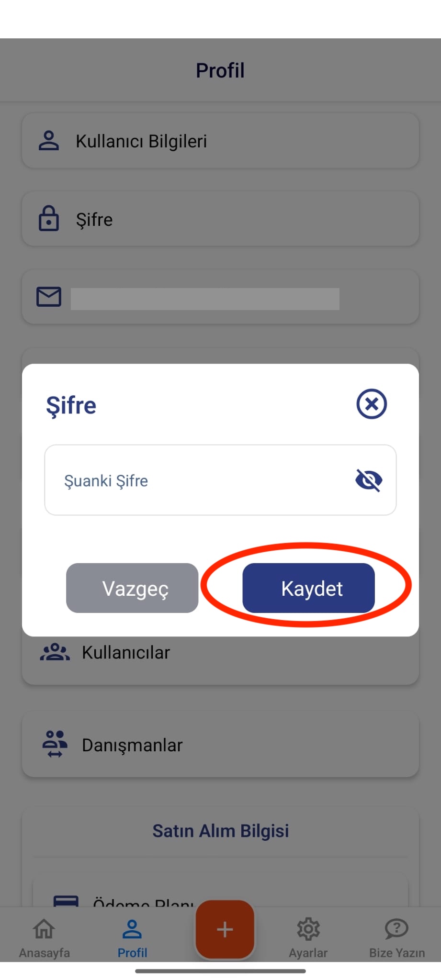Open the Kullanıcılar group icon
The width and height of the screenshot is (441, 980).
click(x=55, y=652)
